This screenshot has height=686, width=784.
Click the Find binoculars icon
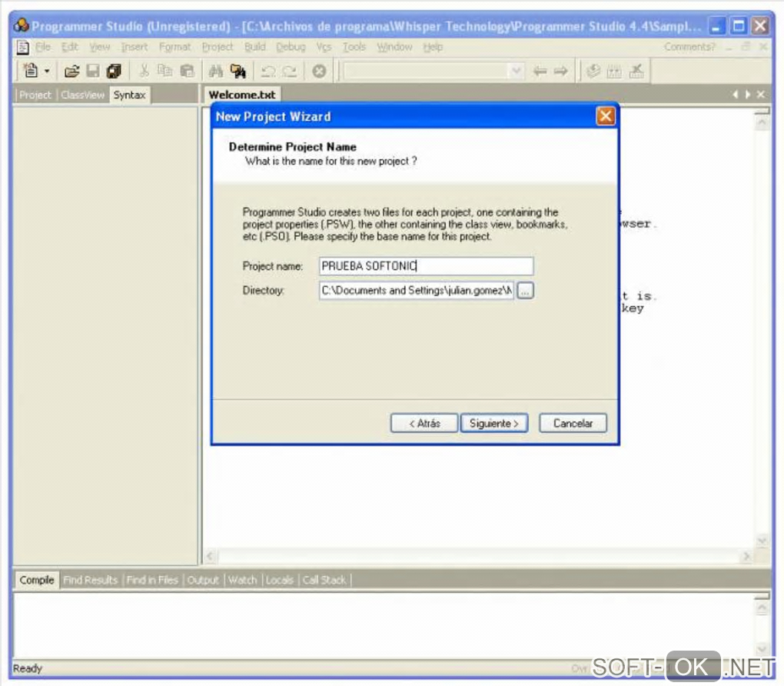[x=216, y=71]
